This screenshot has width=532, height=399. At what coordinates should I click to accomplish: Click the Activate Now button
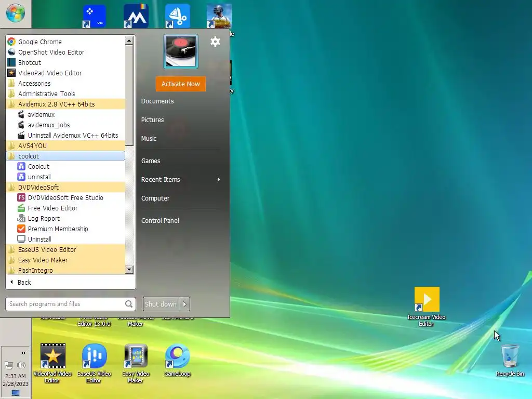[180, 84]
